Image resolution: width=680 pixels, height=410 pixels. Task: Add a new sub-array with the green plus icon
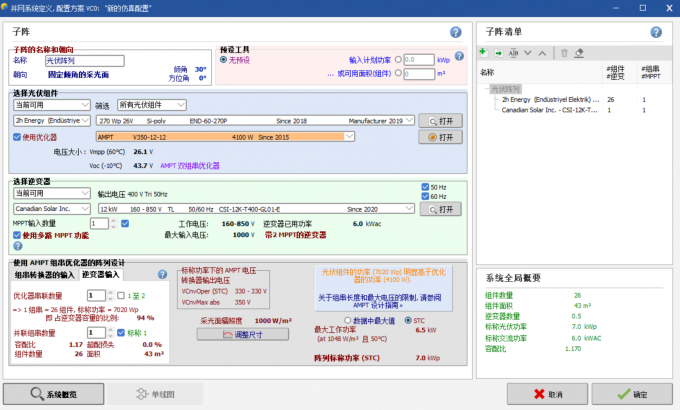pos(483,52)
